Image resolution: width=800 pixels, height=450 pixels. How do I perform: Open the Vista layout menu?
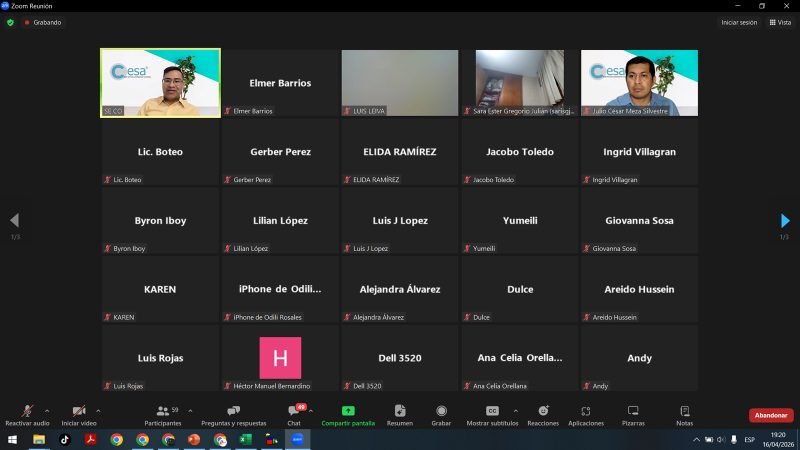[780, 22]
